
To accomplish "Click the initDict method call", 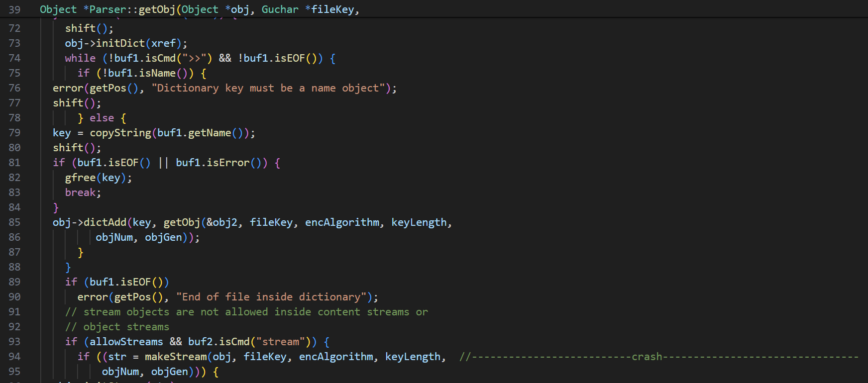I will click(x=120, y=43).
